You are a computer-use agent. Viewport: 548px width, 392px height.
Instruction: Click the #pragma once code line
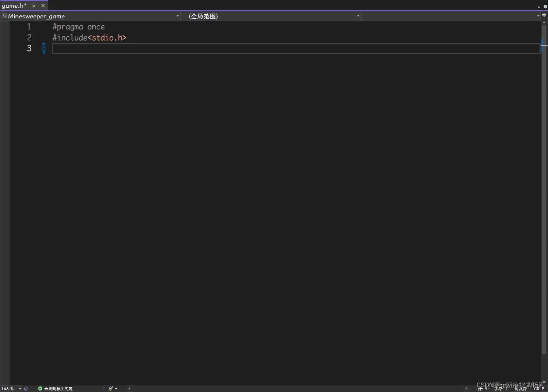point(79,27)
